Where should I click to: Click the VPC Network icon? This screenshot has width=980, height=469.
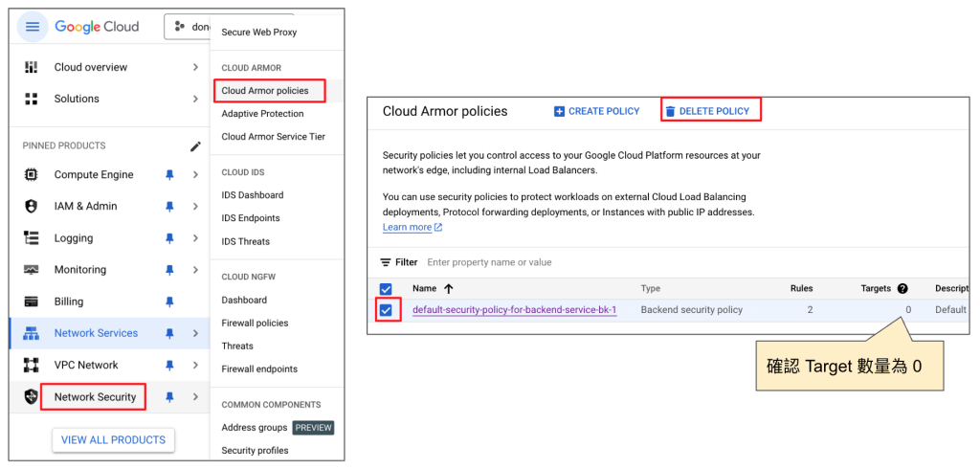coord(31,365)
